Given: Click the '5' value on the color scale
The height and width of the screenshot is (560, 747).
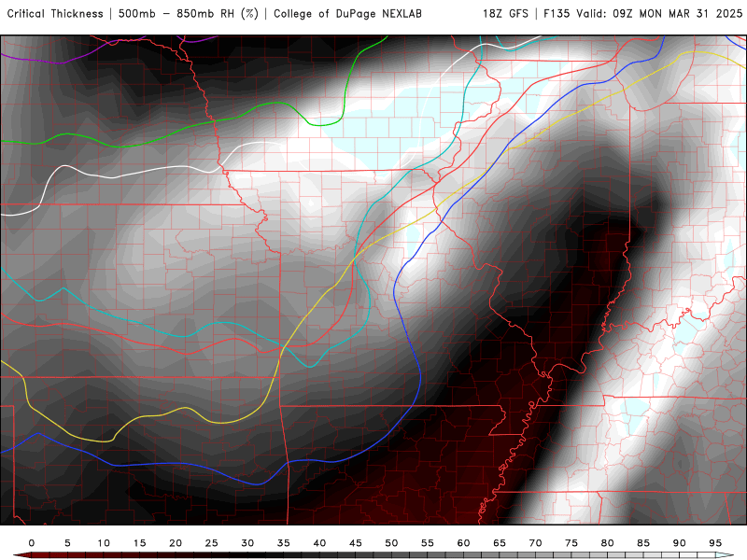Looking at the screenshot, I should pos(67,543).
